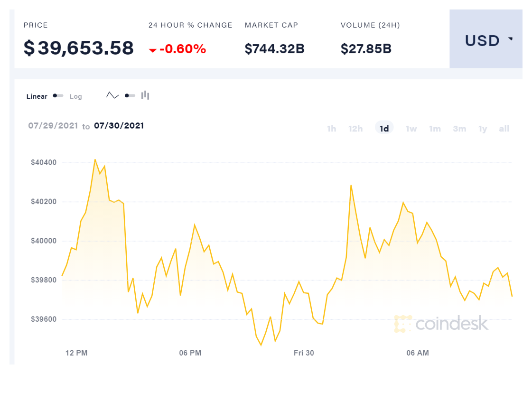The width and height of the screenshot is (532, 393).
Task: Click the Log scale label
Action: [76, 96]
